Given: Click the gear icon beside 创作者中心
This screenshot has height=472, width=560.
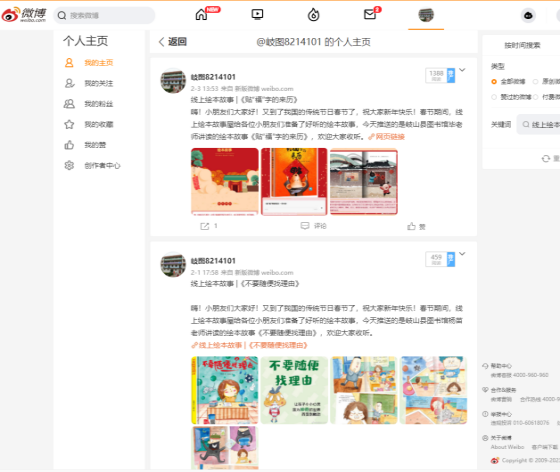Looking at the screenshot, I should pos(69,165).
